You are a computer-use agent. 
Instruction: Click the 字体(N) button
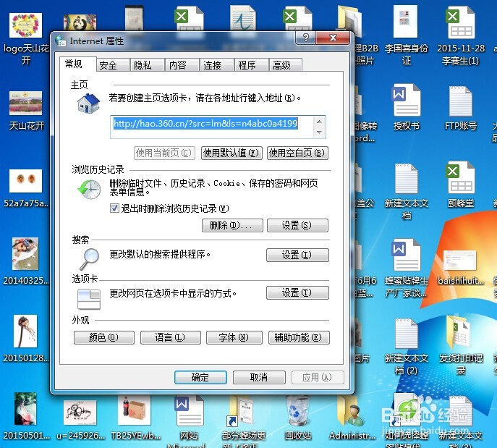pos(234,337)
